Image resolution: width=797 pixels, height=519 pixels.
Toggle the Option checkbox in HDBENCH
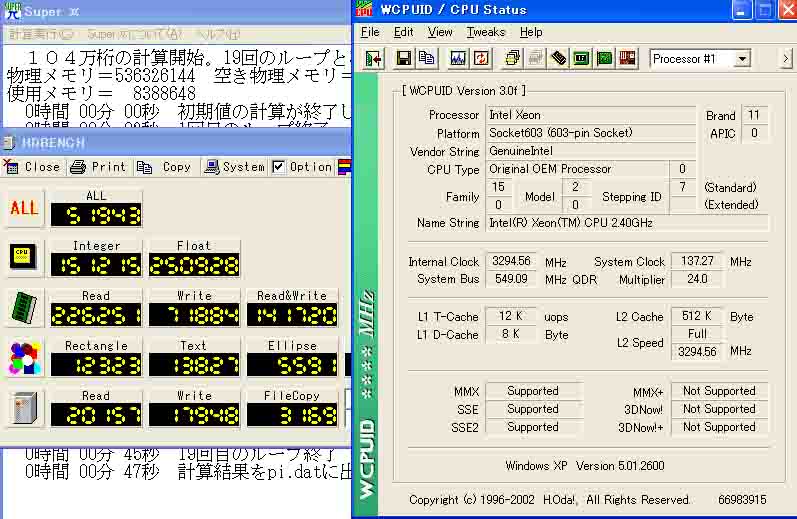pyautogui.click(x=279, y=167)
